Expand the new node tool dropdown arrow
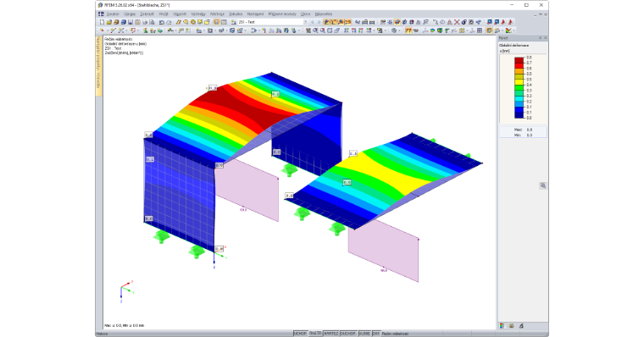This screenshot has width=644, height=337. click(x=108, y=30)
